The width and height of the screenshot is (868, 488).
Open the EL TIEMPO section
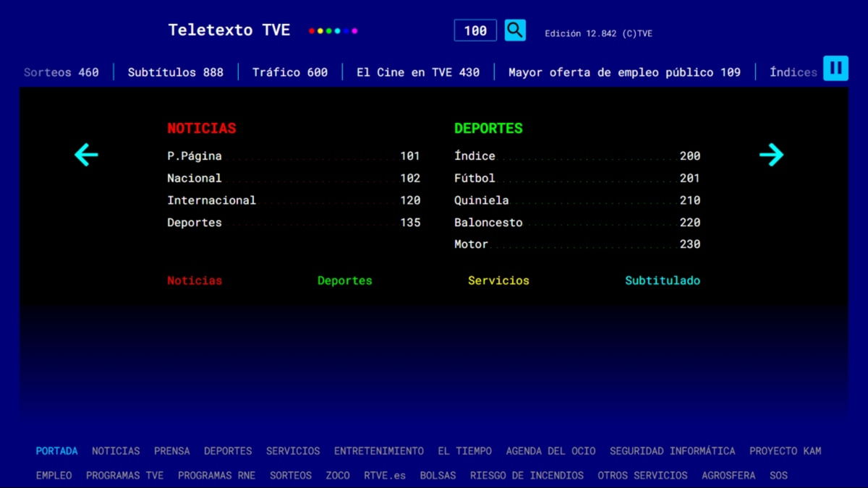[464, 450]
